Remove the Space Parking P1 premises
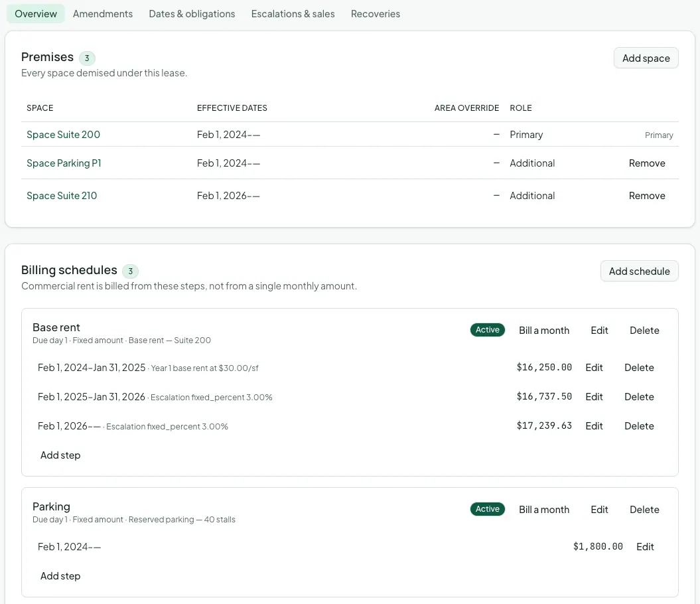 pos(647,163)
